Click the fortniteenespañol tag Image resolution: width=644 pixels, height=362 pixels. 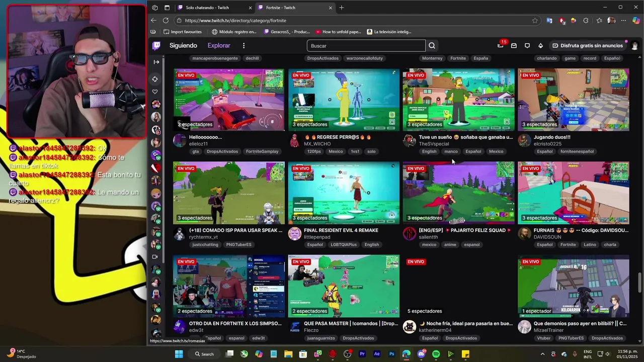coord(577,151)
